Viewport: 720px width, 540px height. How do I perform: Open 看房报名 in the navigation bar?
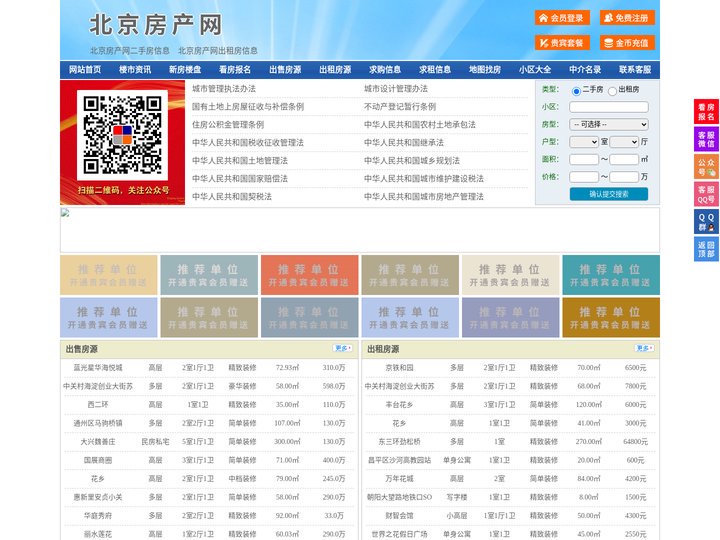(235, 70)
